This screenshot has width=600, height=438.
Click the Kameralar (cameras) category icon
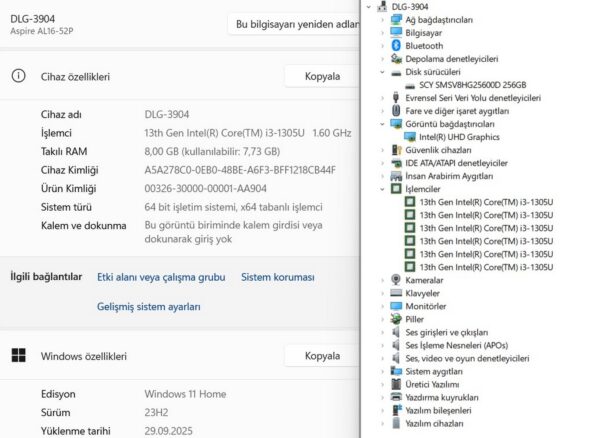point(396,280)
